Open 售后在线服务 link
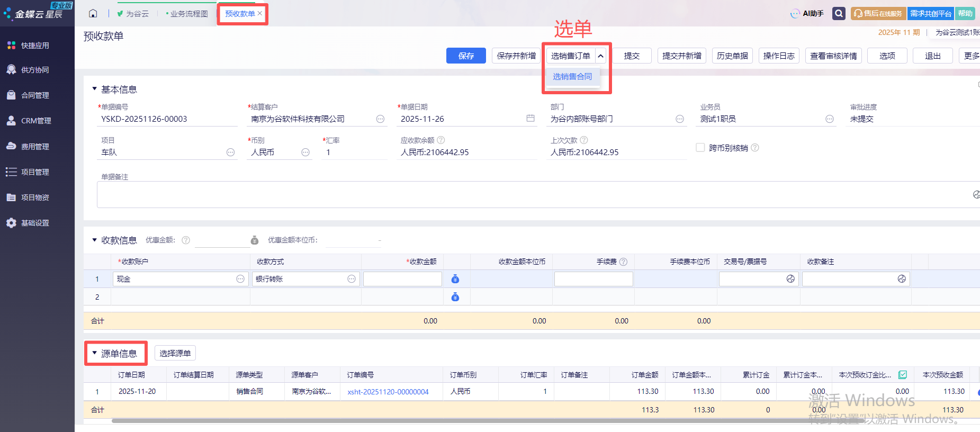The height and width of the screenshot is (432, 980). pyautogui.click(x=878, y=13)
